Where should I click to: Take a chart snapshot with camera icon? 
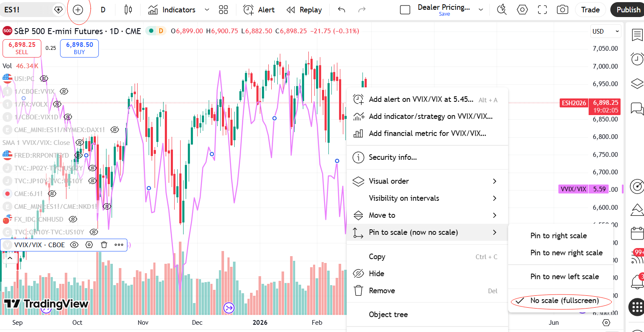(562, 10)
